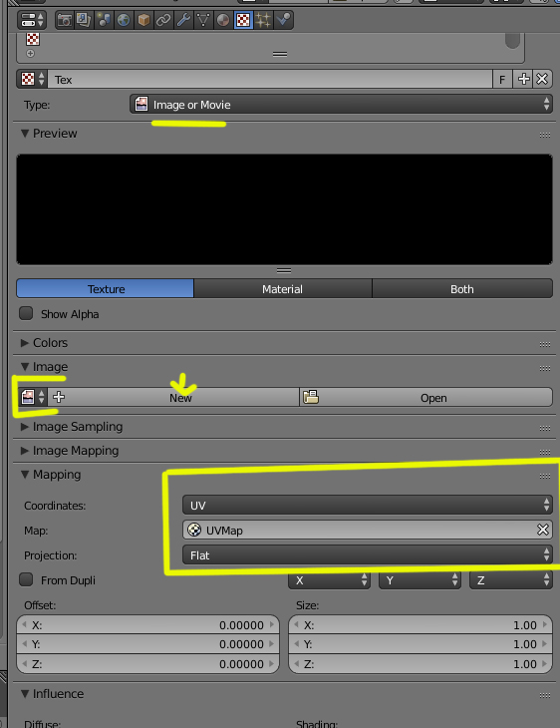Click the Mapping panel grip handle

coord(545,476)
